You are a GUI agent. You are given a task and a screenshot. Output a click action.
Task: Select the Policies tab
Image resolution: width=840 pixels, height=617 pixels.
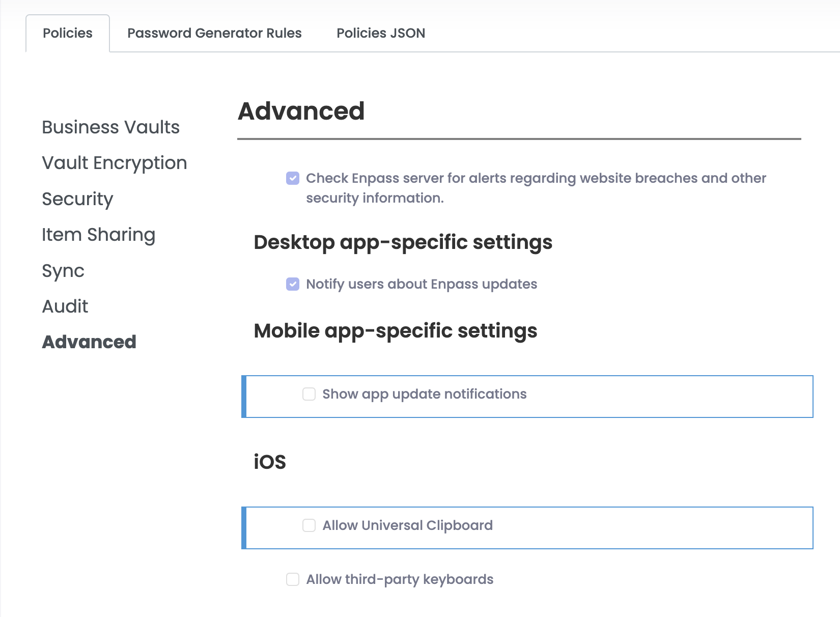click(67, 33)
